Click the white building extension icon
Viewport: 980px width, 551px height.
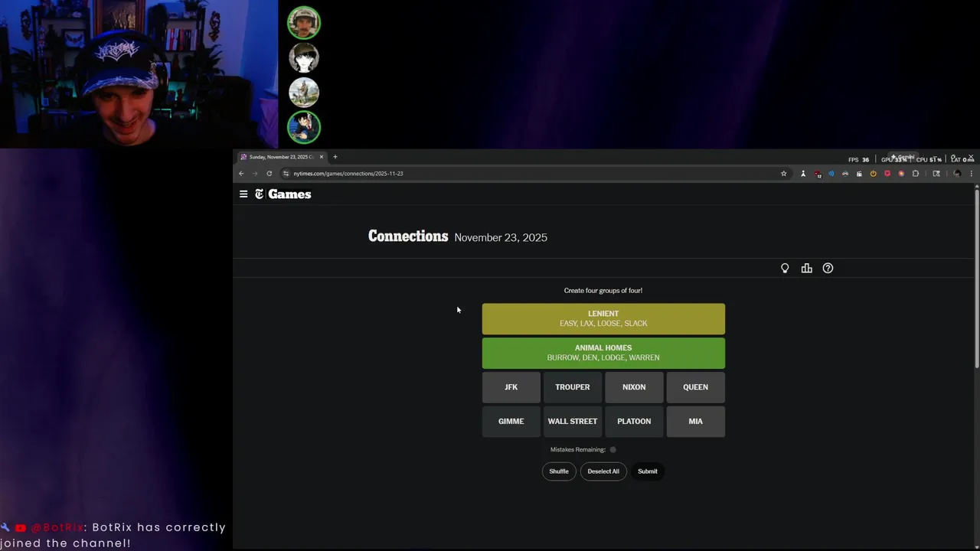[x=859, y=174]
